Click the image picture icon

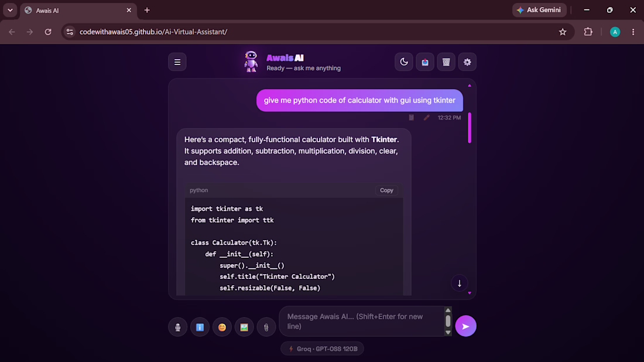click(x=244, y=327)
